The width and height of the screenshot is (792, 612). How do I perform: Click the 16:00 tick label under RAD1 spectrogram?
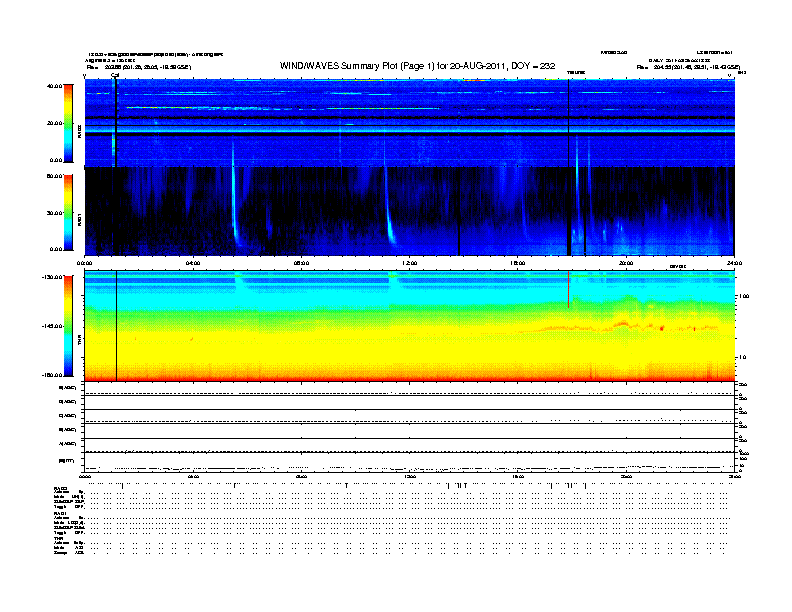[518, 263]
